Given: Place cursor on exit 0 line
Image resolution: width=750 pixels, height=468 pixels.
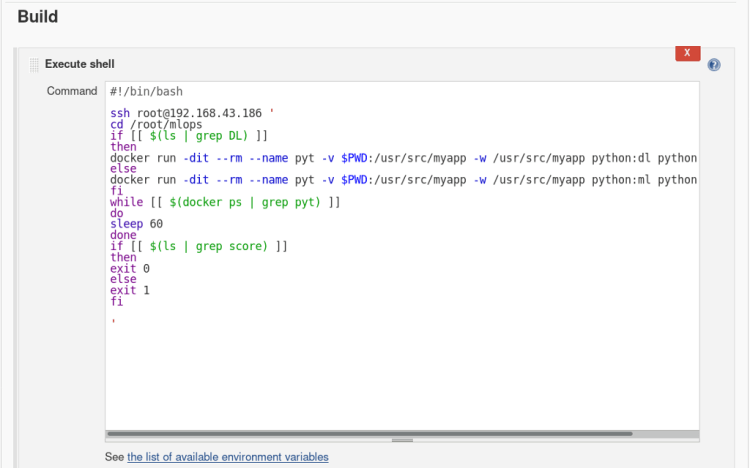Looking at the screenshot, I should click(x=129, y=268).
